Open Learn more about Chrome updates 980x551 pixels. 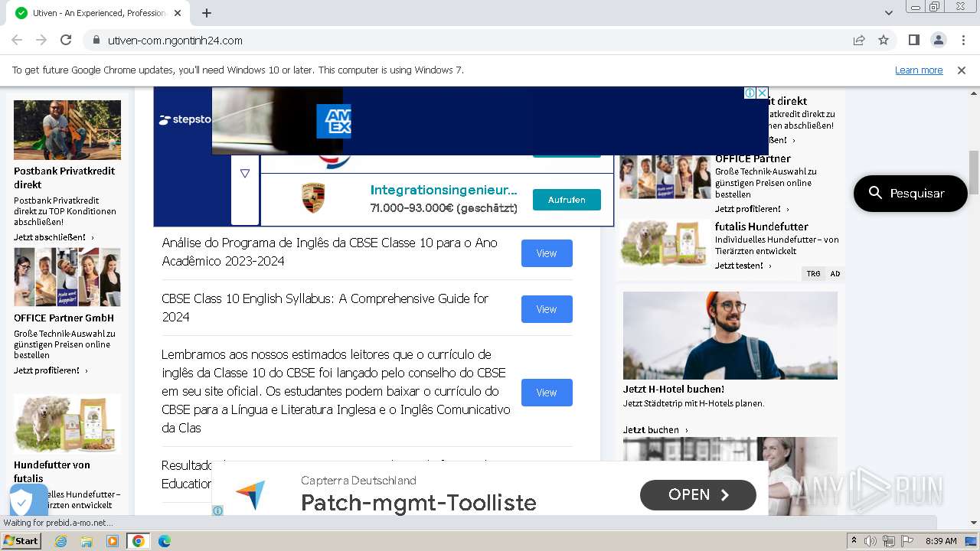pos(919,70)
